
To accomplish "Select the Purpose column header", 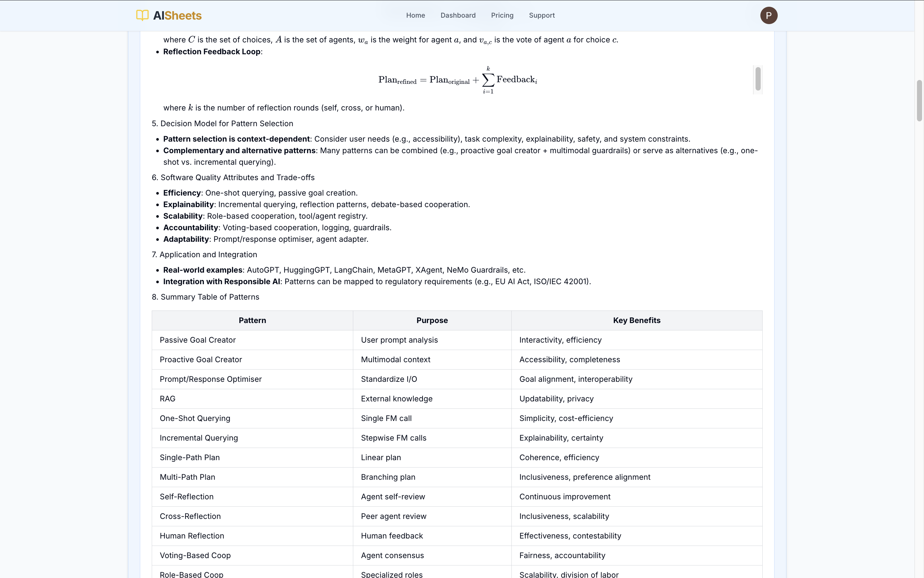I will [x=432, y=320].
